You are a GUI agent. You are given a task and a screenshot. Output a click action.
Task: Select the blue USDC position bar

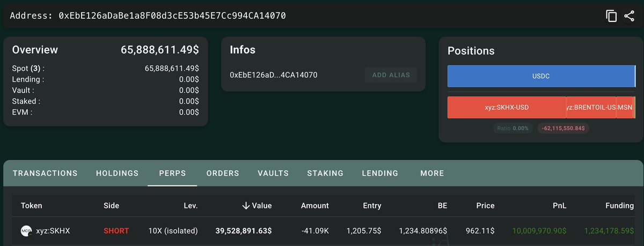click(541, 77)
